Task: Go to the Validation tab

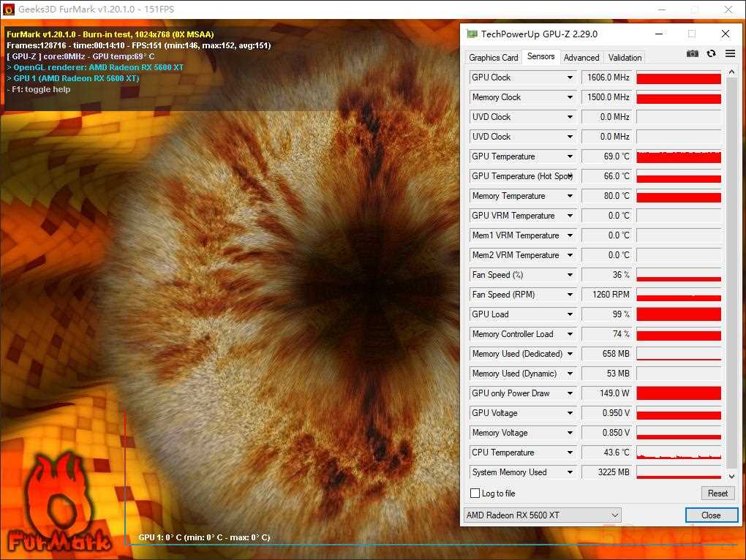Action: tap(625, 58)
